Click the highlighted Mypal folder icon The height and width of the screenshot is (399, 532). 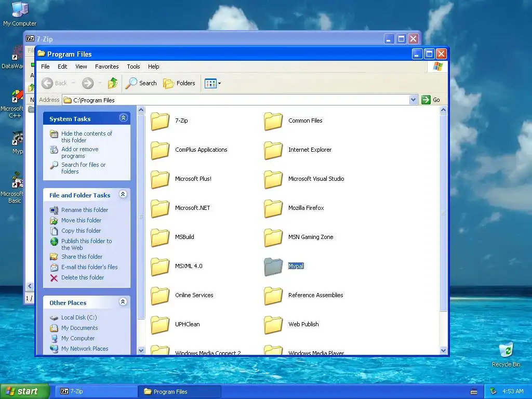273,267
